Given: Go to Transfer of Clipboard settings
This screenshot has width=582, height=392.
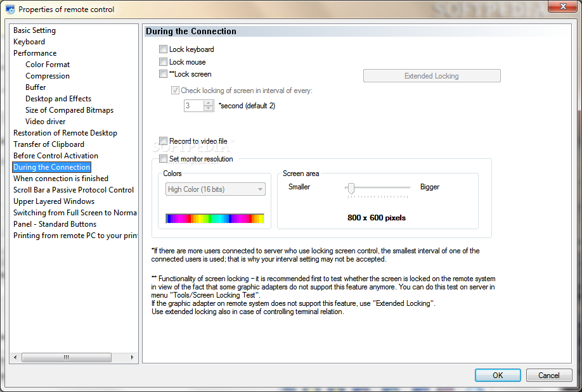Looking at the screenshot, I should coord(49,144).
